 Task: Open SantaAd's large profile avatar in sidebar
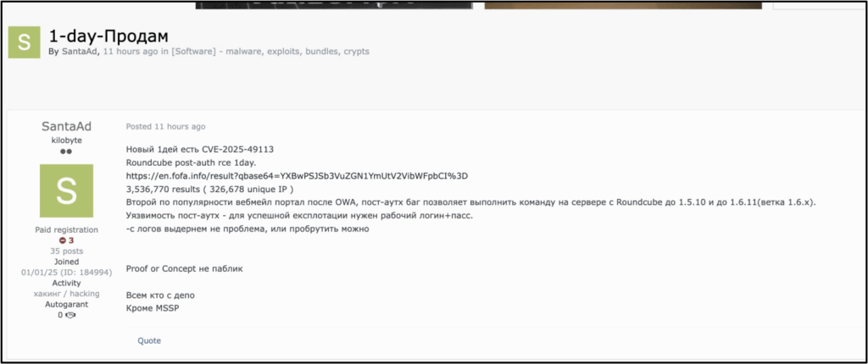click(x=66, y=190)
